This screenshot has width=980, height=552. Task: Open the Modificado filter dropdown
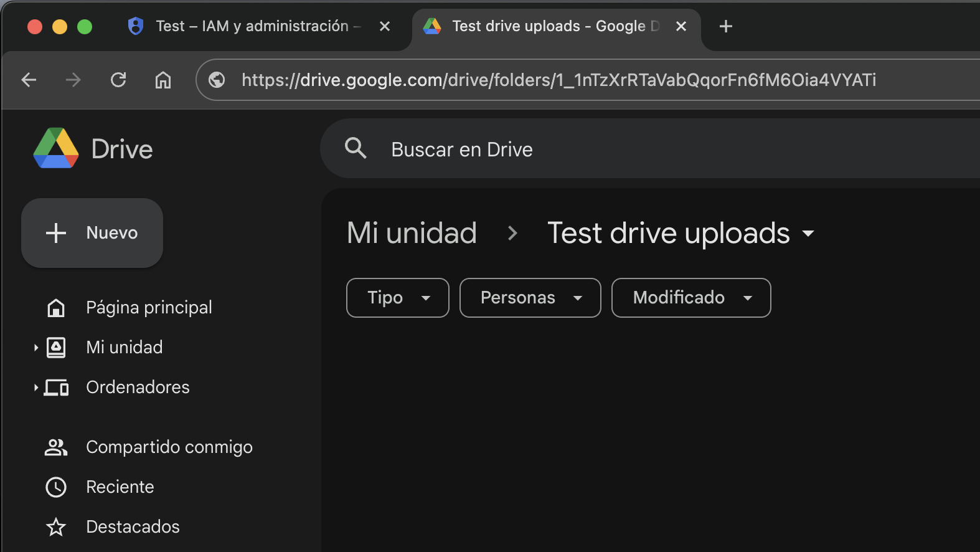690,298
